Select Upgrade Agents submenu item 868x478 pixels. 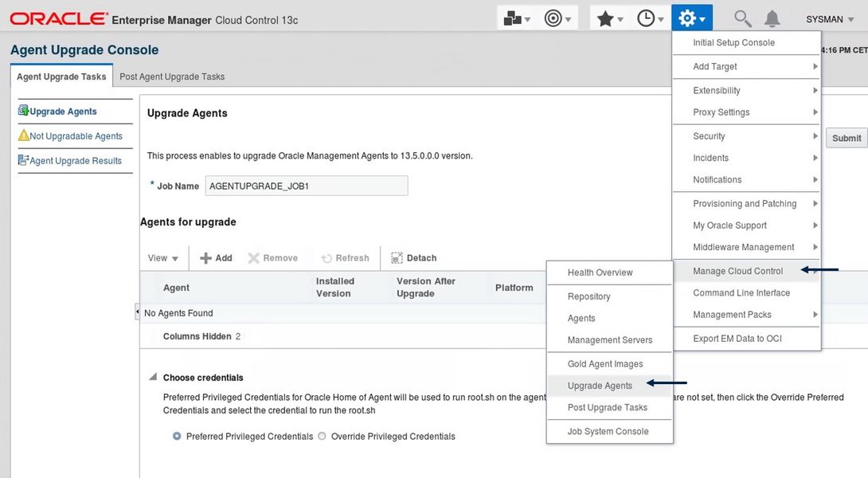pos(609,386)
